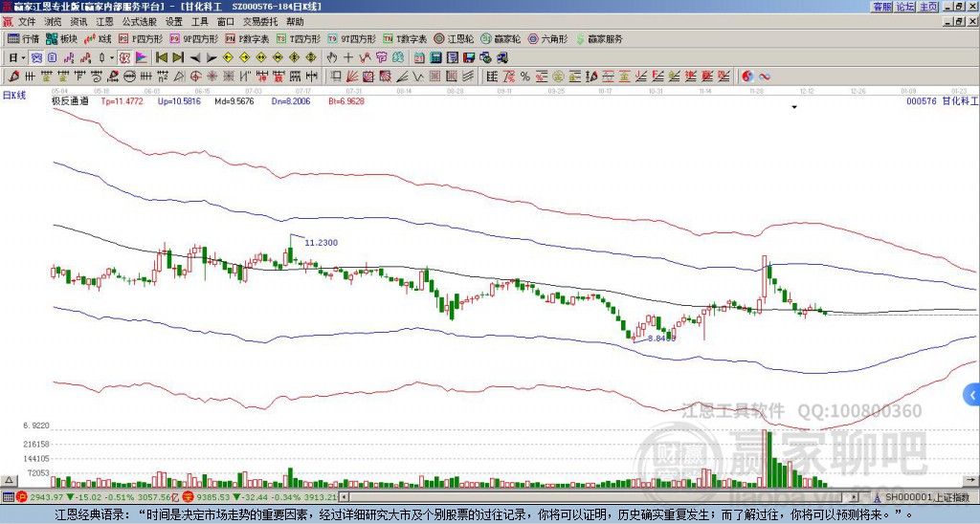Open the 文件 menu
The height and width of the screenshot is (524, 980).
[x=27, y=22]
